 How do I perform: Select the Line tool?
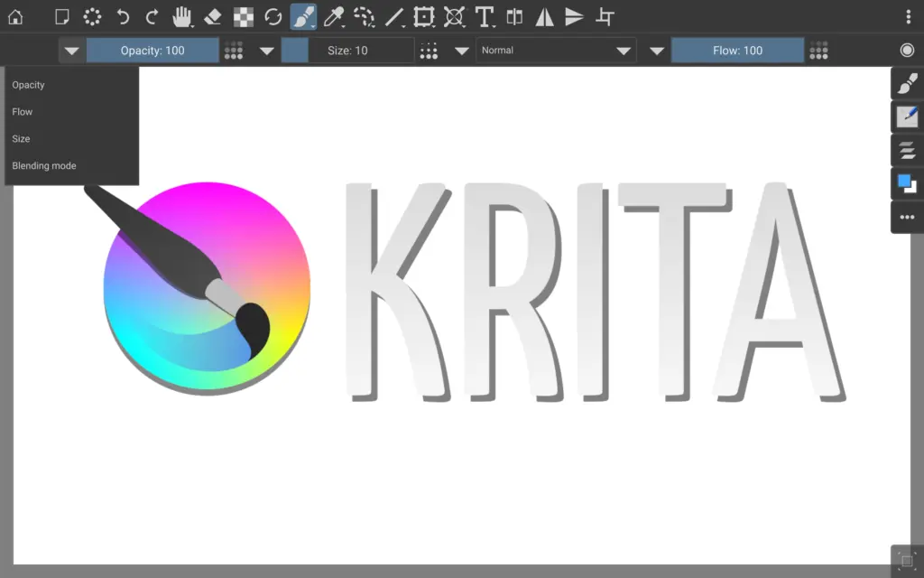tap(393, 16)
